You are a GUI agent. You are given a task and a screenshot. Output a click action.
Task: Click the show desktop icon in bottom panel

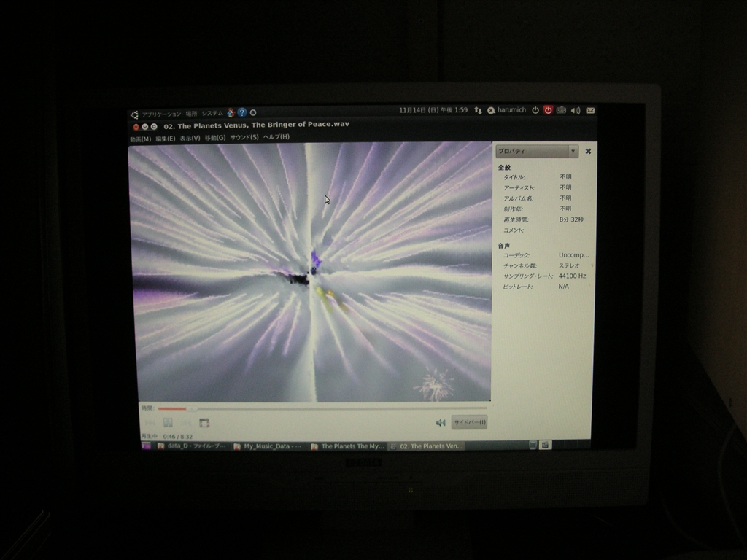point(146,446)
